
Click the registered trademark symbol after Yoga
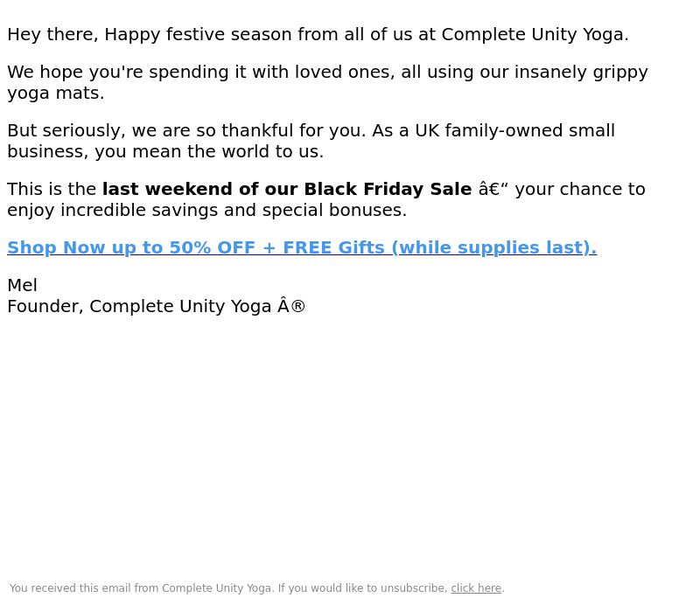click(297, 306)
